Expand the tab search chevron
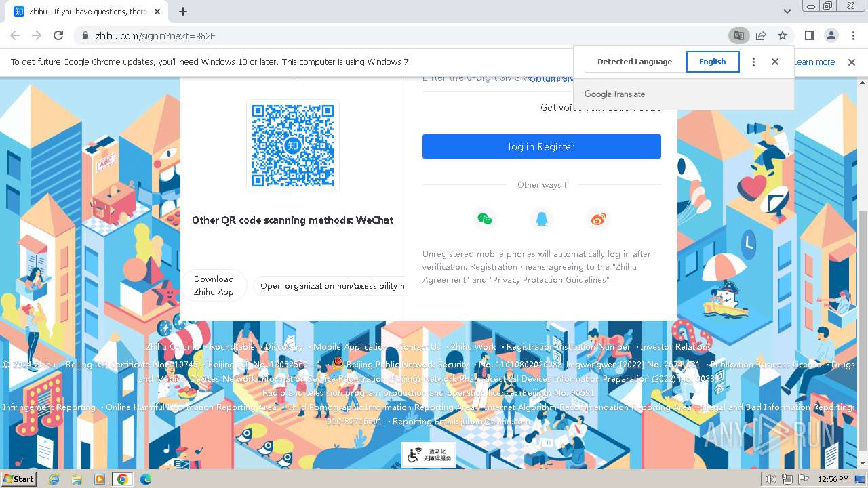868x488 pixels. click(787, 12)
